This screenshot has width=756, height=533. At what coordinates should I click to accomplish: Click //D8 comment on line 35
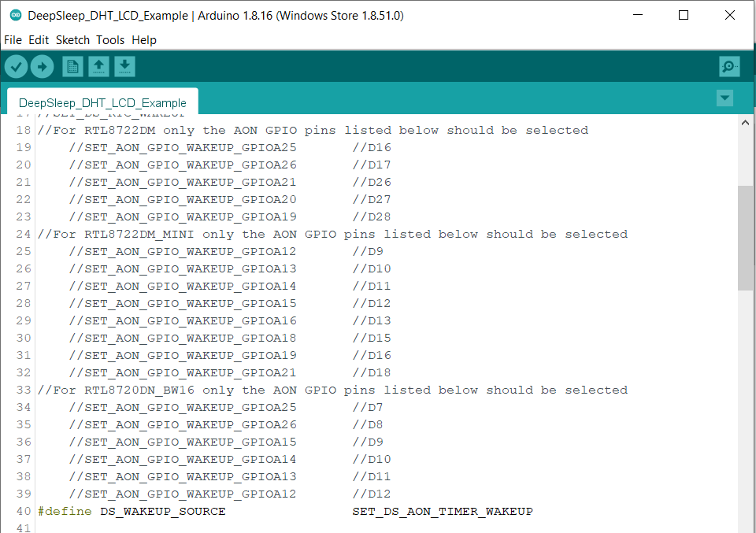[368, 424]
